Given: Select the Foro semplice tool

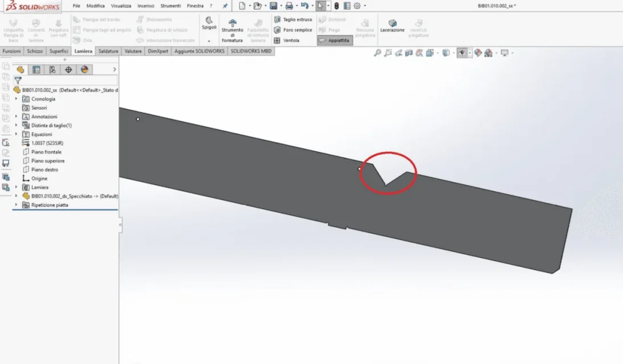Looking at the screenshot, I should click(x=293, y=30).
